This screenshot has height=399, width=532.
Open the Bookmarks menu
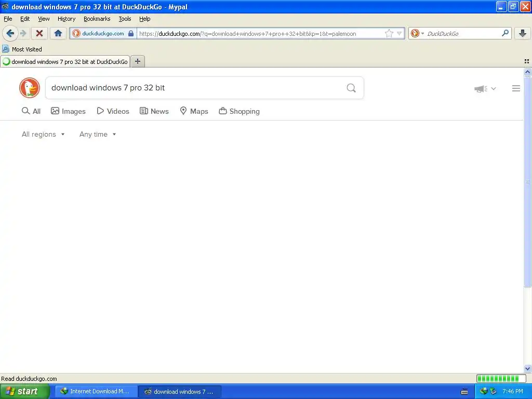(97, 19)
